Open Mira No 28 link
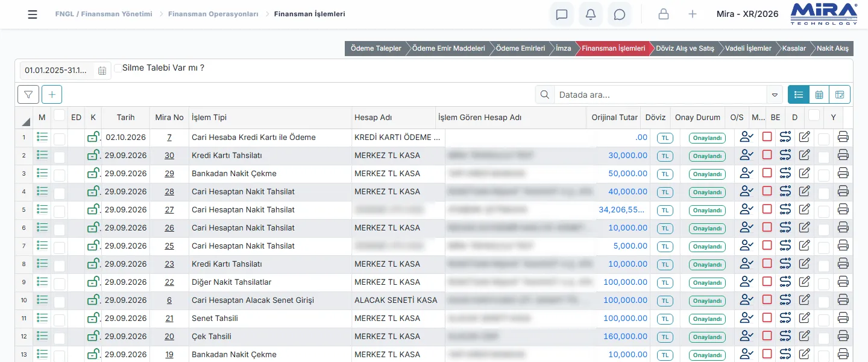This screenshot has width=868, height=362. [169, 191]
